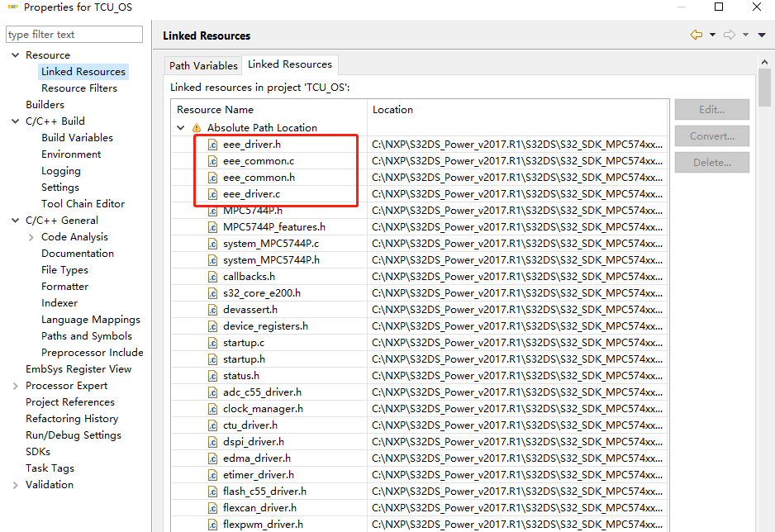This screenshot has width=775, height=532.
Task: Expand the Processor Expert node
Action: tap(16, 386)
